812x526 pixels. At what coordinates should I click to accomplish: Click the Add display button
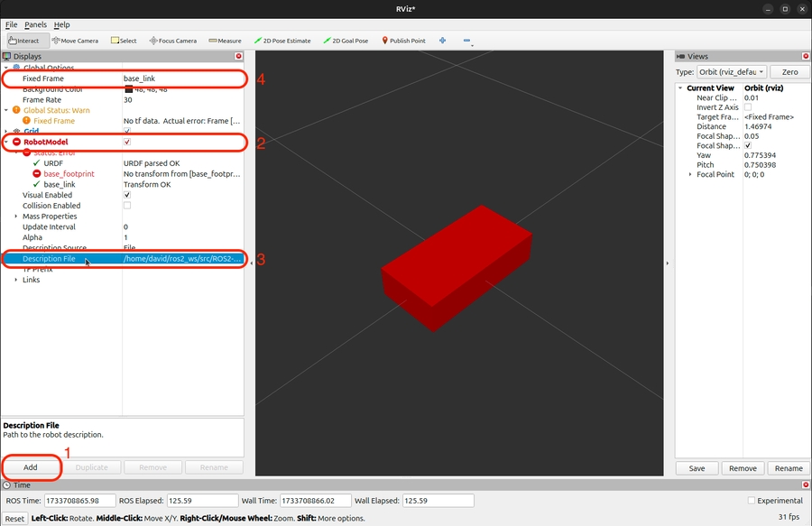pyautogui.click(x=31, y=467)
